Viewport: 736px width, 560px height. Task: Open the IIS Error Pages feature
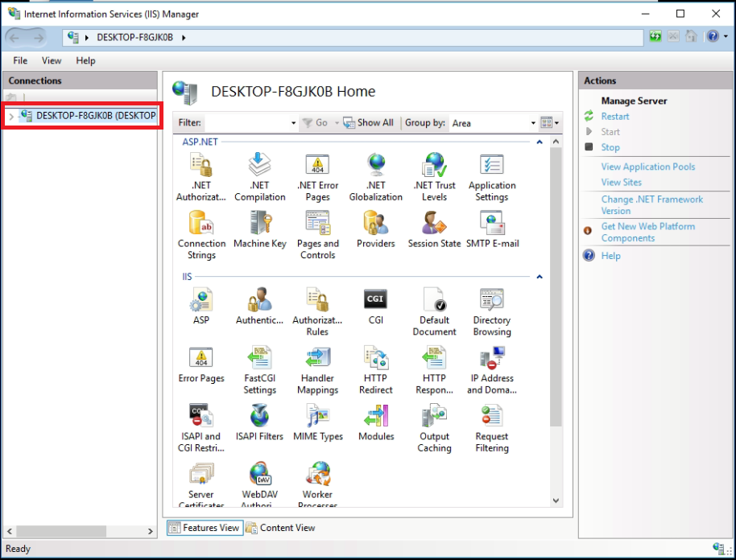coord(201,364)
